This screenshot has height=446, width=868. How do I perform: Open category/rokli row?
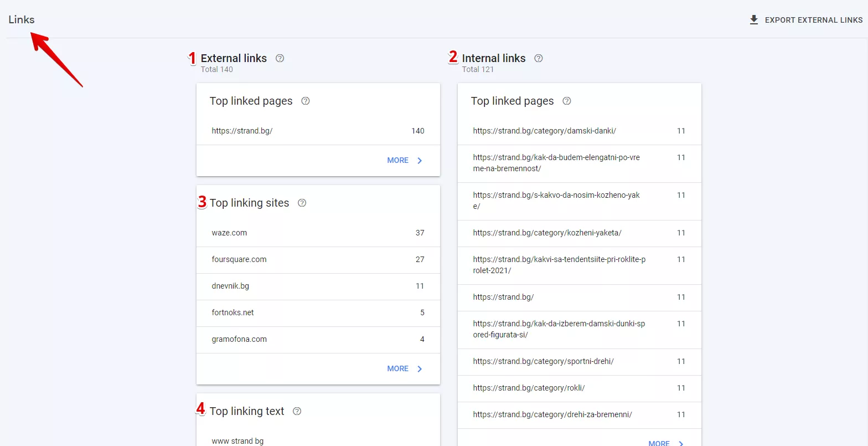[x=580, y=388]
